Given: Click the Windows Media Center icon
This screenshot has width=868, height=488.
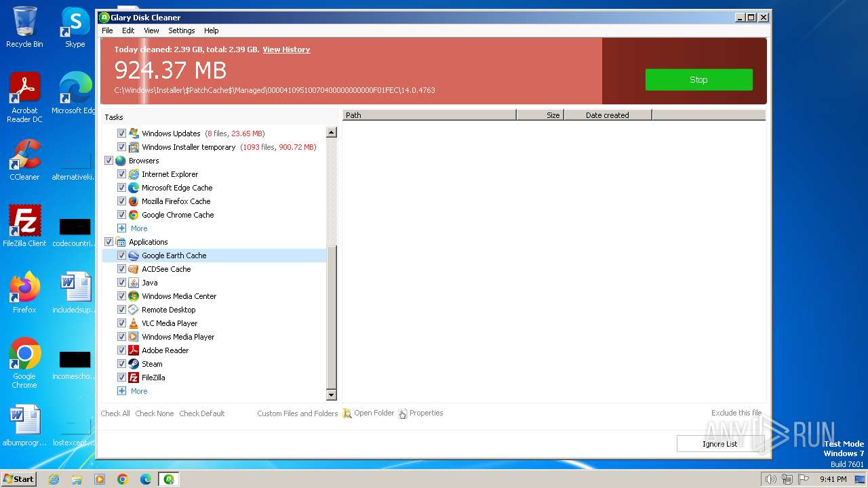Looking at the screenshot, I should point(134,296).
